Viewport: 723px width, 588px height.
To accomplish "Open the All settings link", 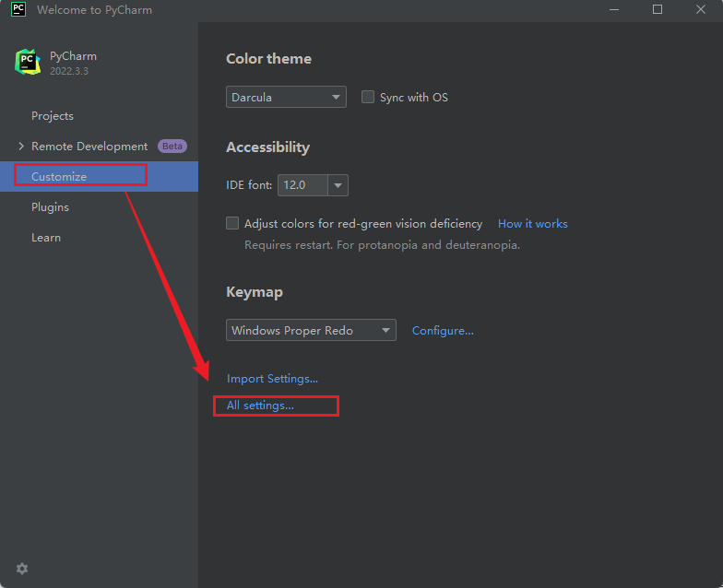I will [260, 406].
